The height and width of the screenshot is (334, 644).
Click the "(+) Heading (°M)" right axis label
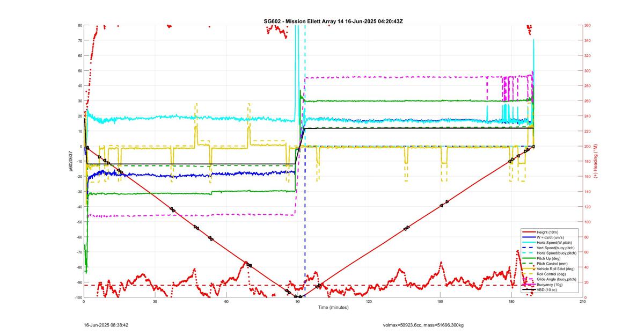pyautogui.click(x=596, y=161)
